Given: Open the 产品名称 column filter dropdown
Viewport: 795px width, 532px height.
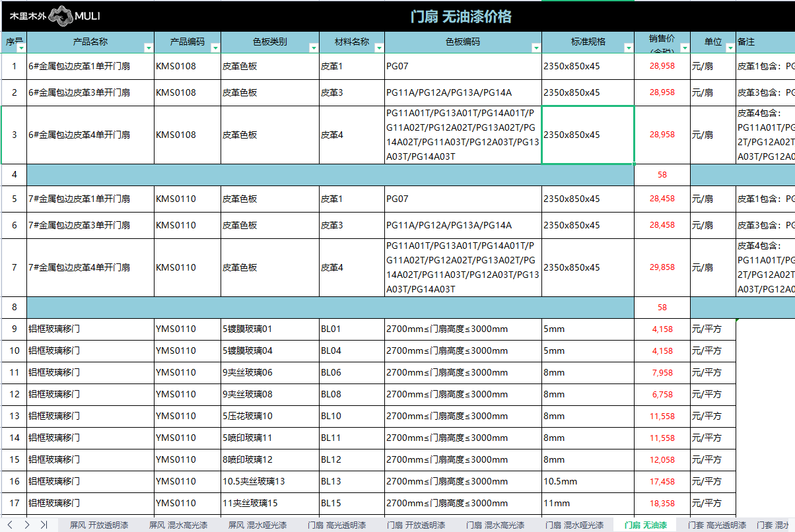Looking at the screenshot, I should 149,48.
